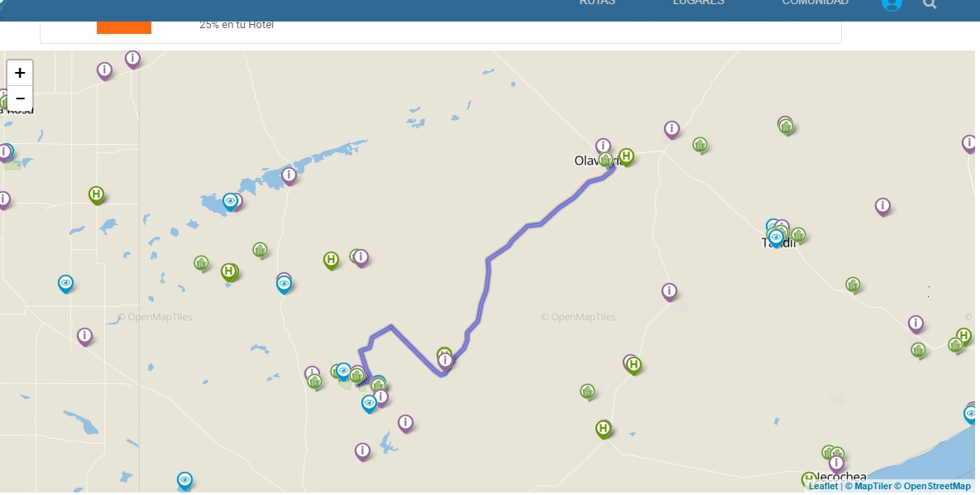Click hotel marker at far left roadside
The height and width of the screenshot is (495, 980).
coord(96,195)
